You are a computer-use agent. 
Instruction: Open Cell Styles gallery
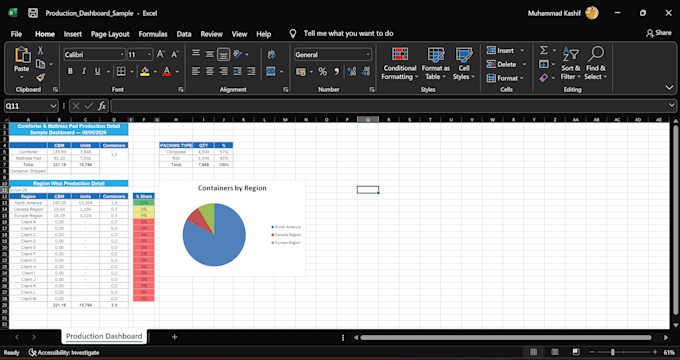(464, 64)
